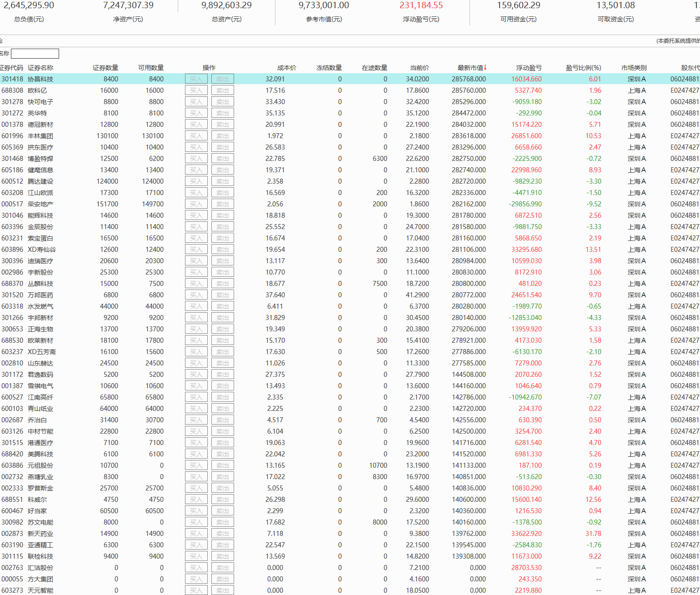The image size is (700, 595).
Task: Click the 证券数量 column header
Action: point(105,68)
